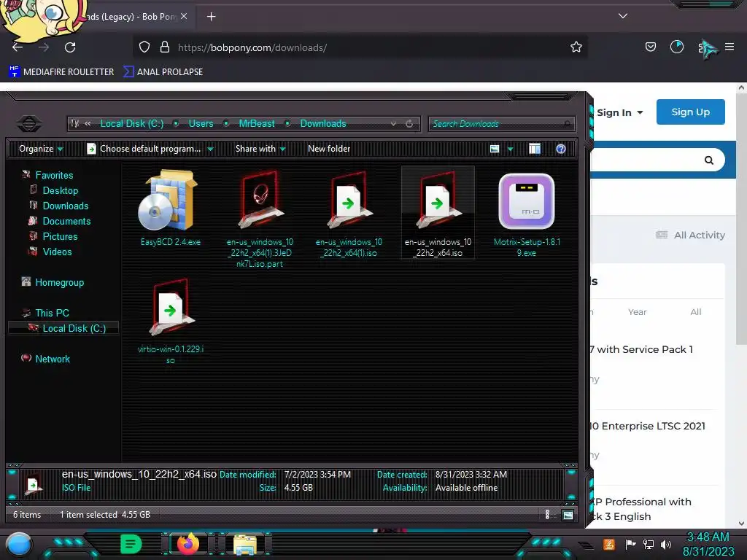Viewport: 747px width, 560px height.
Task: Open the green notes app on taskbar
Action: 131,544
